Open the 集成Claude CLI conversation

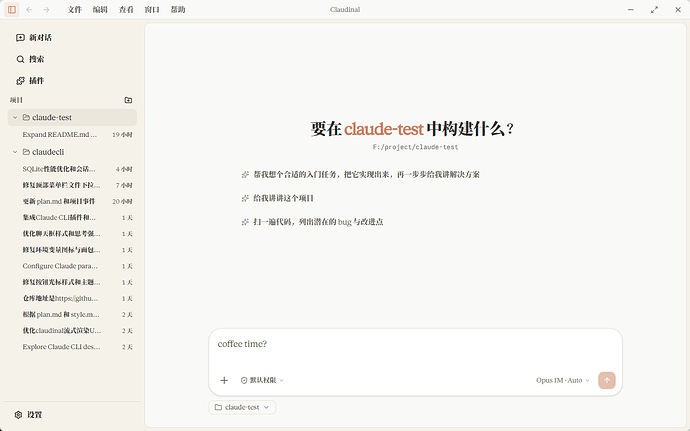72,217
